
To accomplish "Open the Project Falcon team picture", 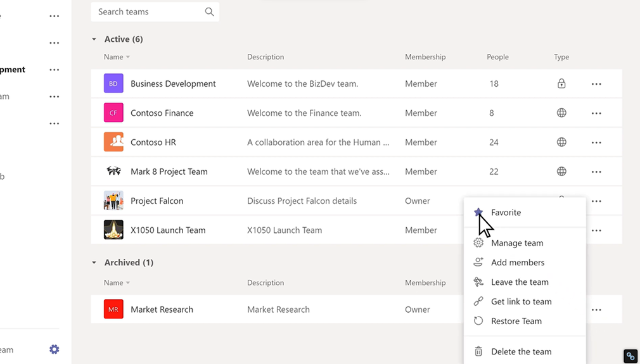I will (113, 201).
